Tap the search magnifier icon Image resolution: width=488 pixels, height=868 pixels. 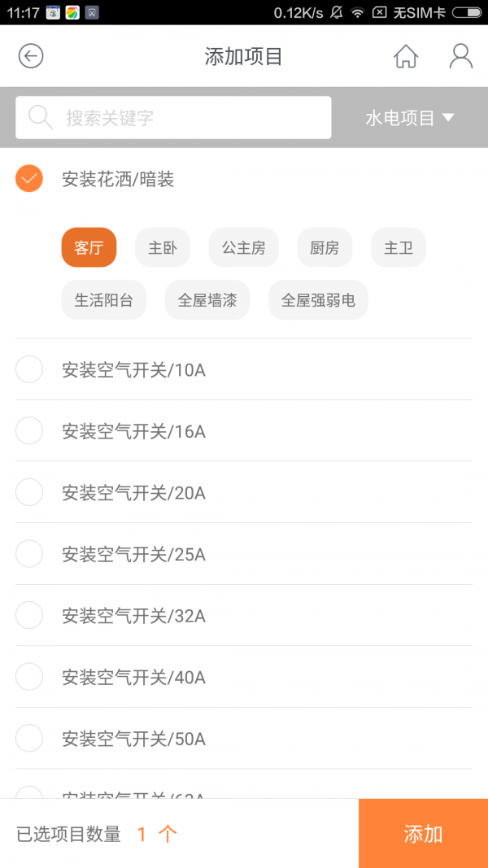(x=41, y=118)
